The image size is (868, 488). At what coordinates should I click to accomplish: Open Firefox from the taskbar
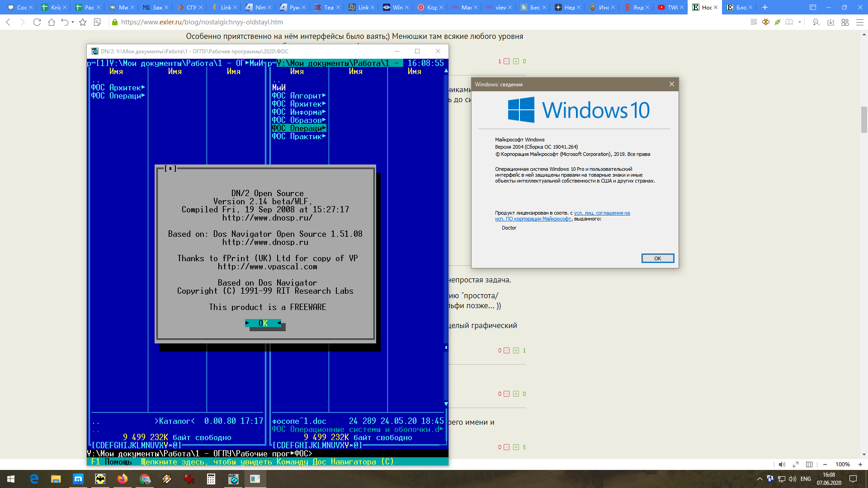click(x=123, y=479)
